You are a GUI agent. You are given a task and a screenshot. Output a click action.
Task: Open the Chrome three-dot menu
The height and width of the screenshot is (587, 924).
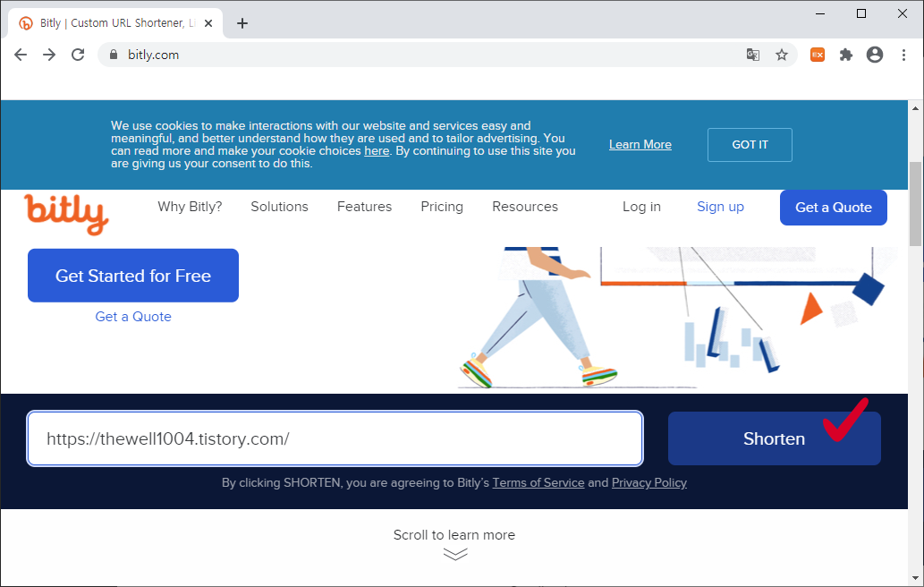click(903, 55)
